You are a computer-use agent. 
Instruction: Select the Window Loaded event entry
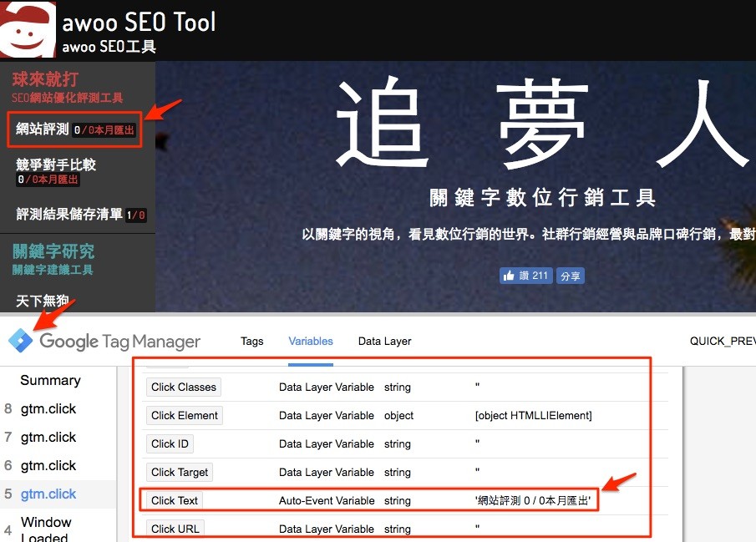pos(45,526)
